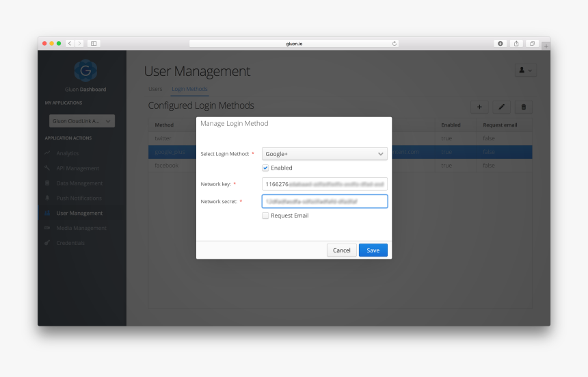588x377 pixels.
Task: Check the Request Email checkbox
Action: (265, 216)
